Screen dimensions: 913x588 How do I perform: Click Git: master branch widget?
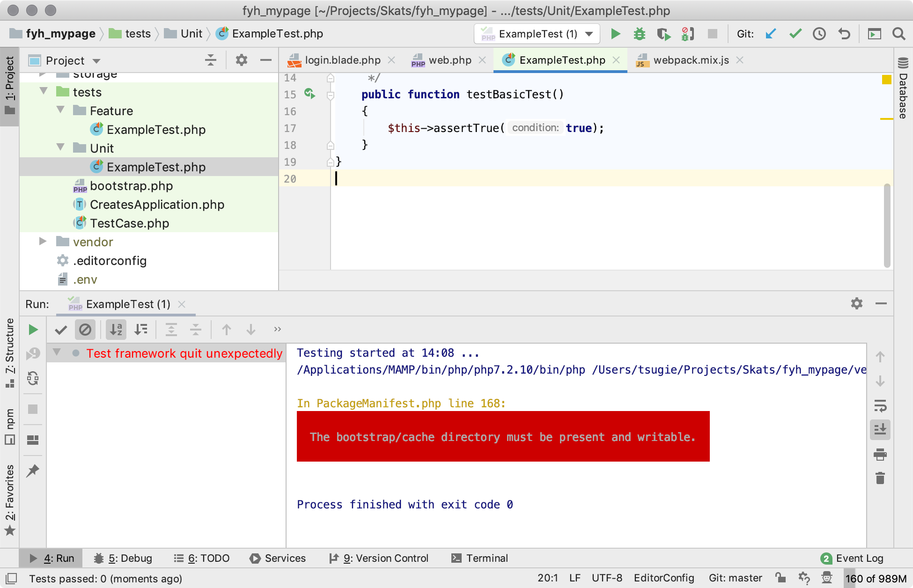[x=735, y=578]
